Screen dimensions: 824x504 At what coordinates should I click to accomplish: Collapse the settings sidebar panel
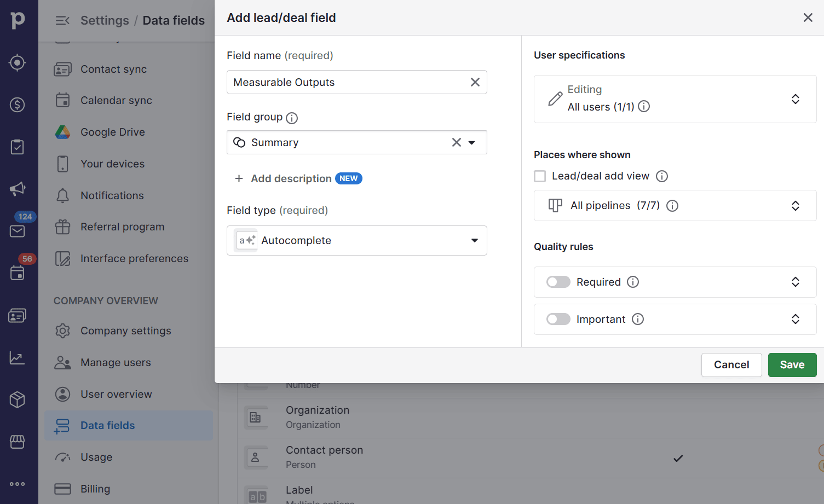click(62, 20)
